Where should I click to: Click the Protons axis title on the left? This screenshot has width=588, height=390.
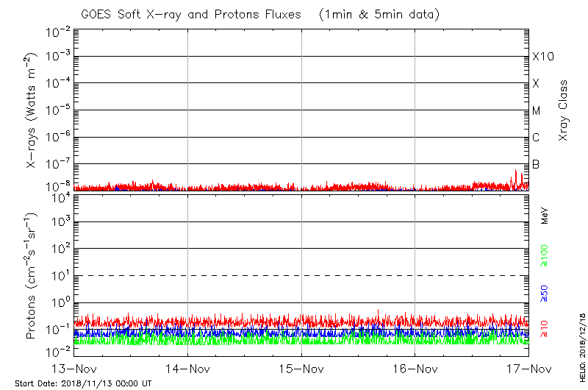[x=32, y=276]
